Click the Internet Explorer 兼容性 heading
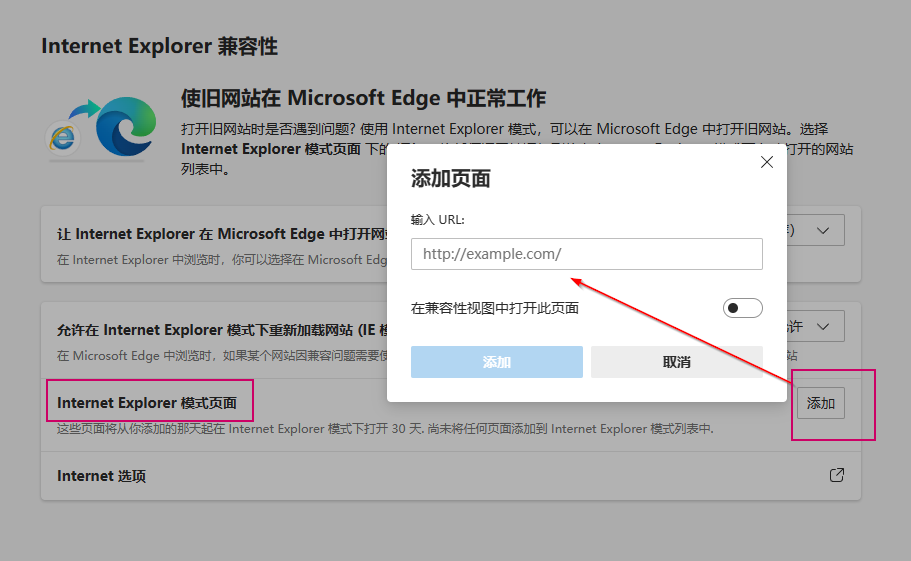The width and height of the screenshot is (911, 561). click(x=160, y=46)
